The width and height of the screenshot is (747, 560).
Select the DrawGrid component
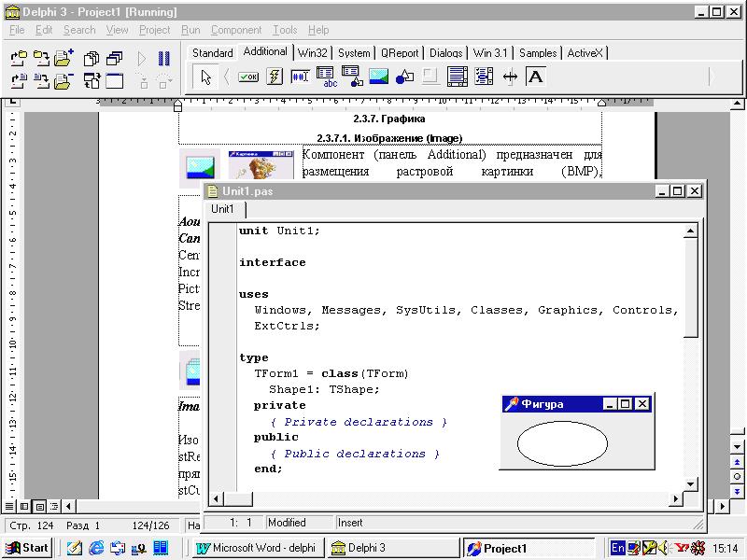click(x=352, y=77)
